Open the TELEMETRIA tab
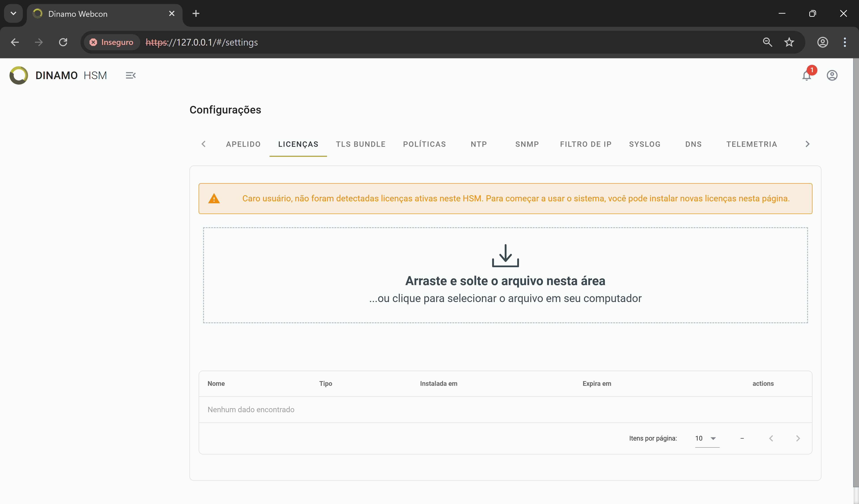 [x=752, y=144]
